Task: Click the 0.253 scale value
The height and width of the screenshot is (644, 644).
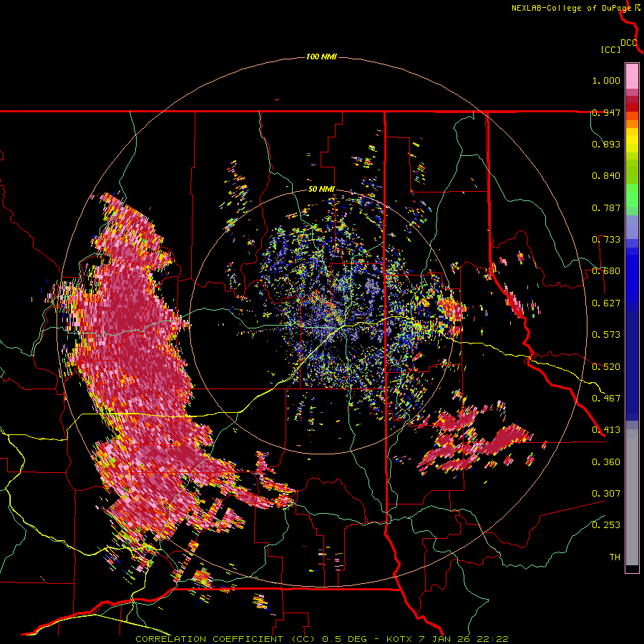Action: (x=606, y=525)
